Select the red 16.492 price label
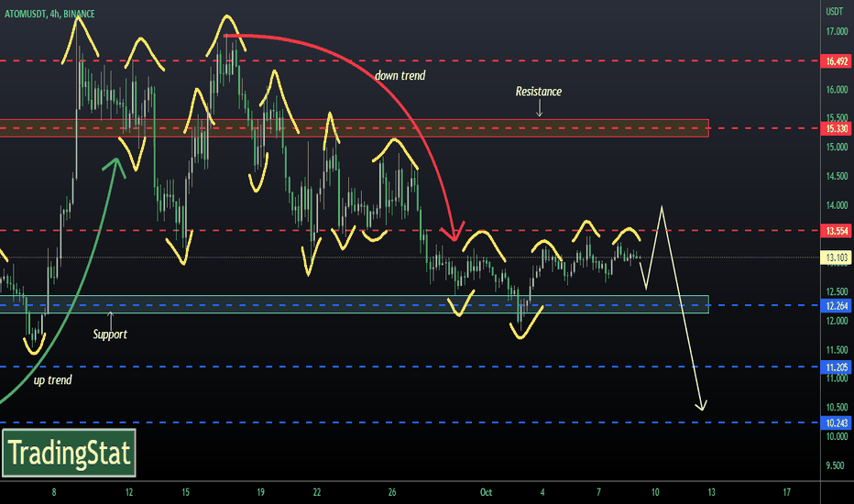The width and height of the screenshot is (854, 504). point(836,61)
